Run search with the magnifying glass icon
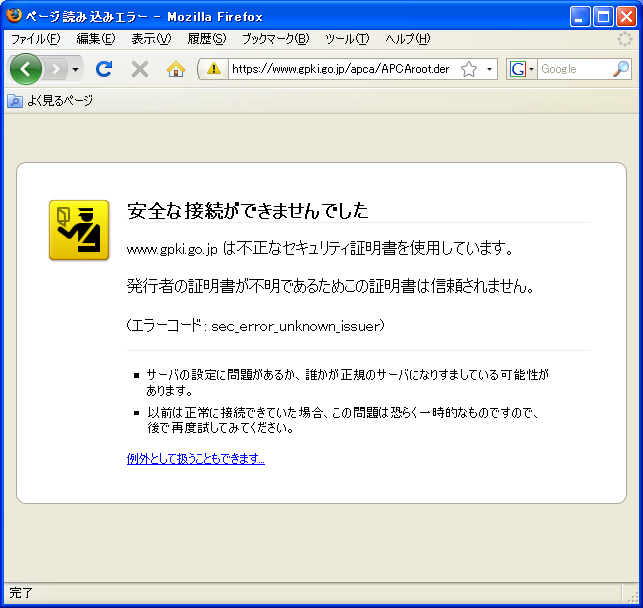643x608 pixels. pyautogui.click(x=621, y=69)
